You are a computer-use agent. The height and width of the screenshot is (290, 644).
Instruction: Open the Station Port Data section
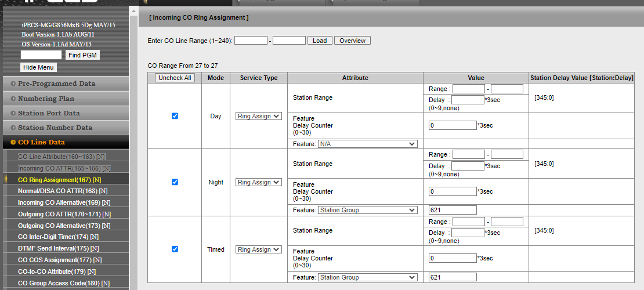coord(49,113)
